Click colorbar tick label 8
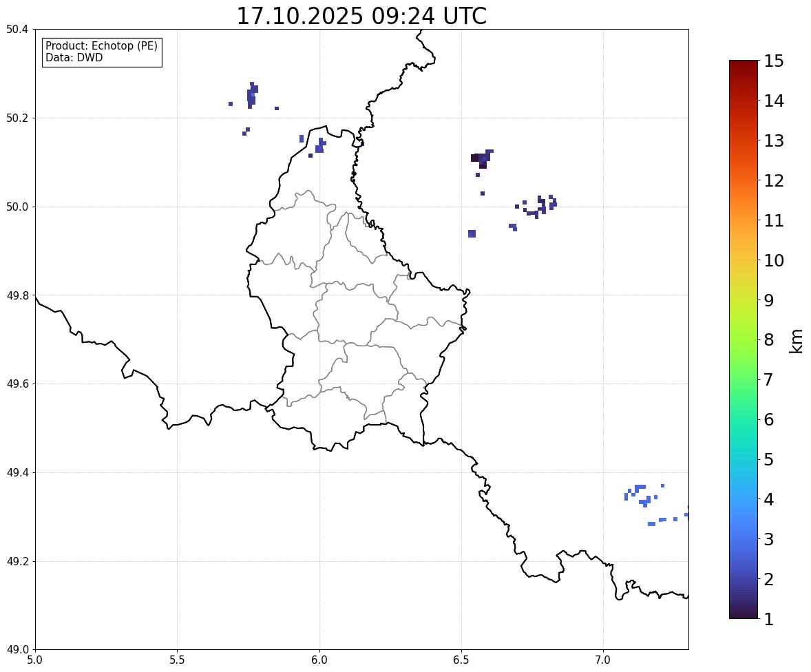The image size is (811, 672). (769, 340)
